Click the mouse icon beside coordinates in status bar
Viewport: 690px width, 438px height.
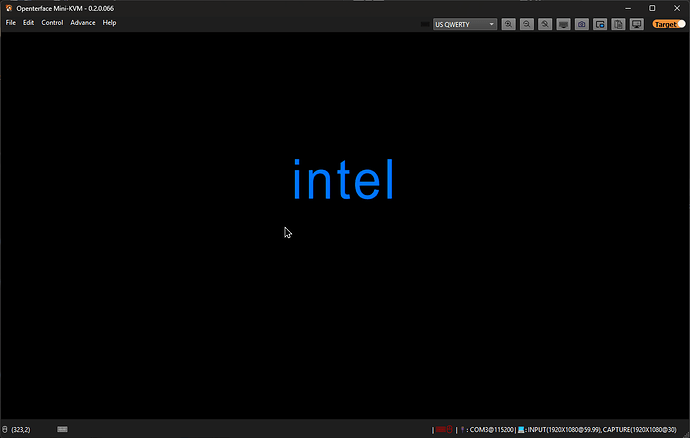click(5, 429)
